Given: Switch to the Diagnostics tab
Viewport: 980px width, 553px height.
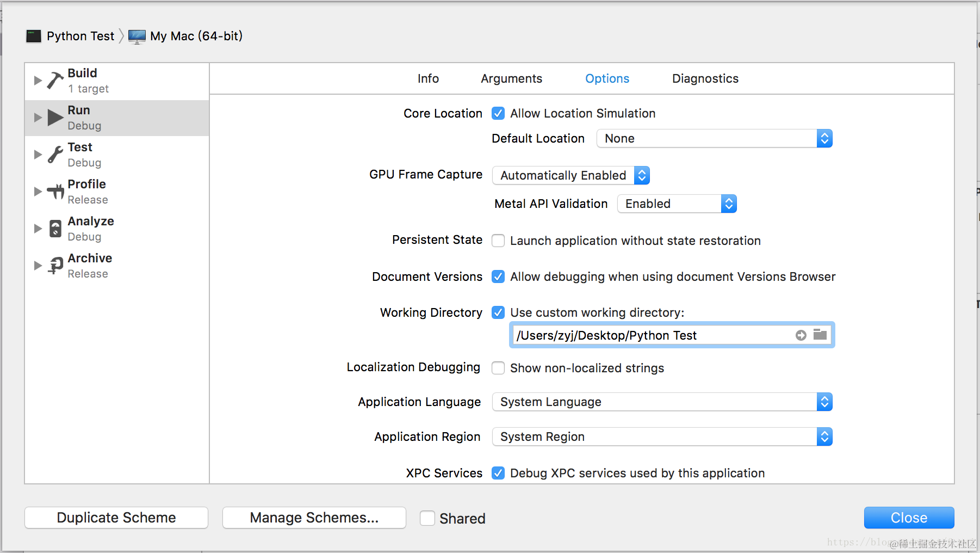Looking at the screenshot, I should coord(705,78).
